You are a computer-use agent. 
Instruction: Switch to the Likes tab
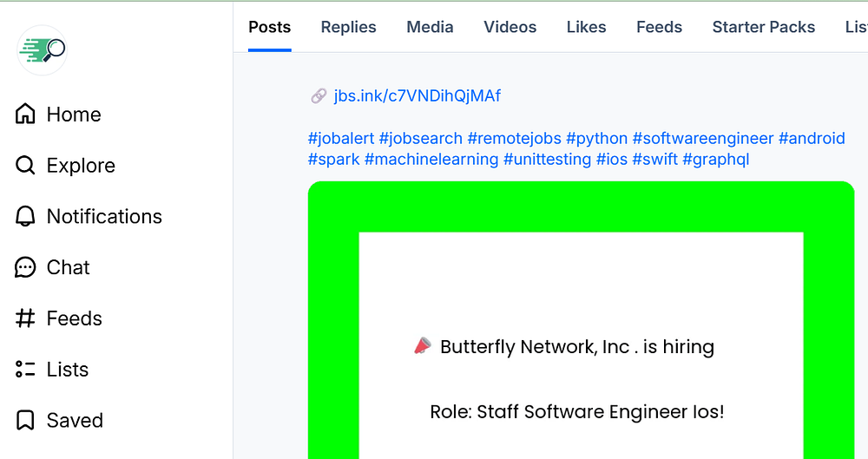point(586,27)
